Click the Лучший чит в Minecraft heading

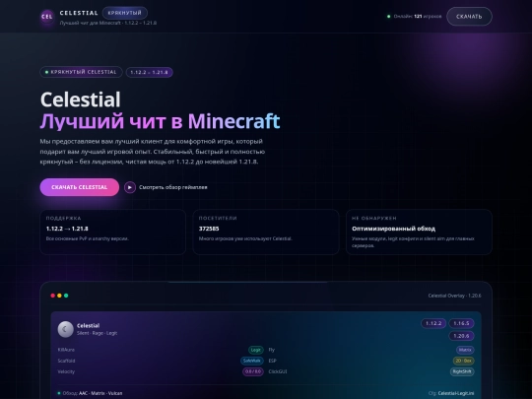click(161, 121)
